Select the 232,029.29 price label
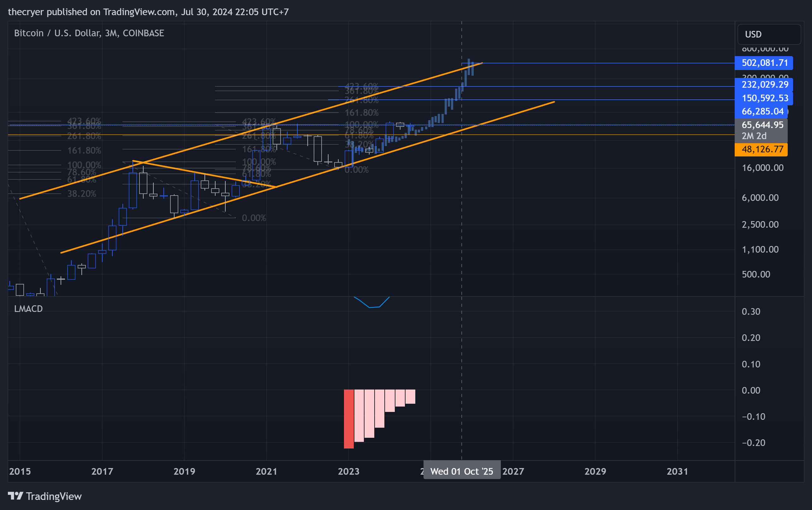The height and width of the screenshot is (510, 812). click(764, 85)
